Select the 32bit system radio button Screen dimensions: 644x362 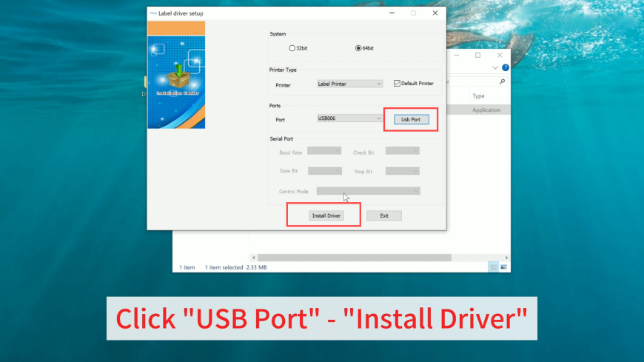tap(292, 48)
